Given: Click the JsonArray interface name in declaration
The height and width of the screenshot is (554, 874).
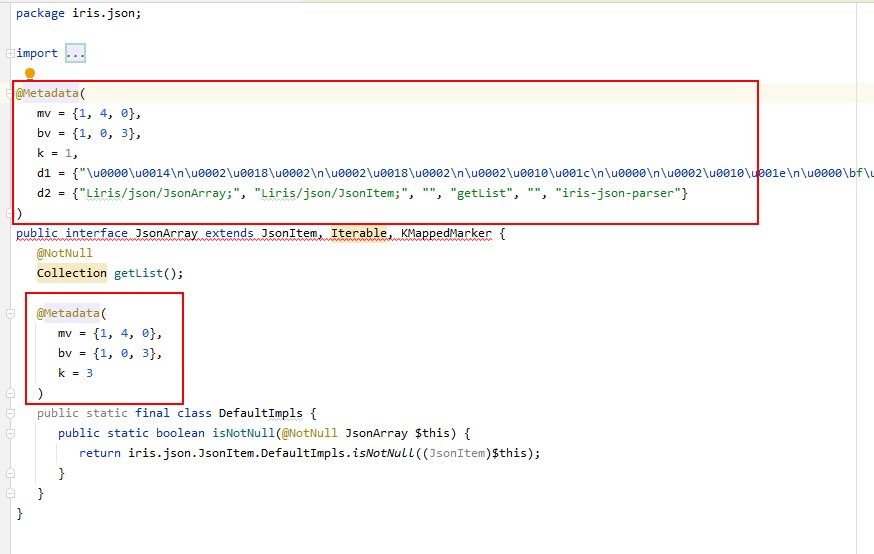Looking at the screenshot, I should click(x=166, y=234).
